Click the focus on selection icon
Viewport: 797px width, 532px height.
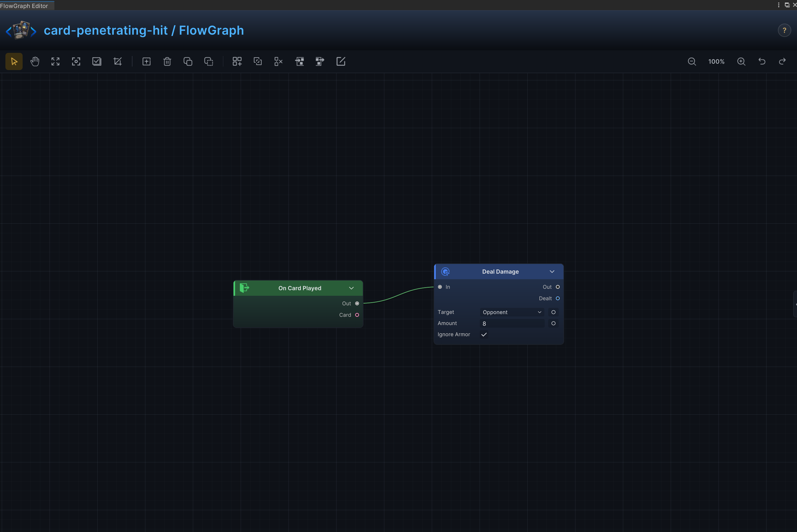tap(76, 61)
